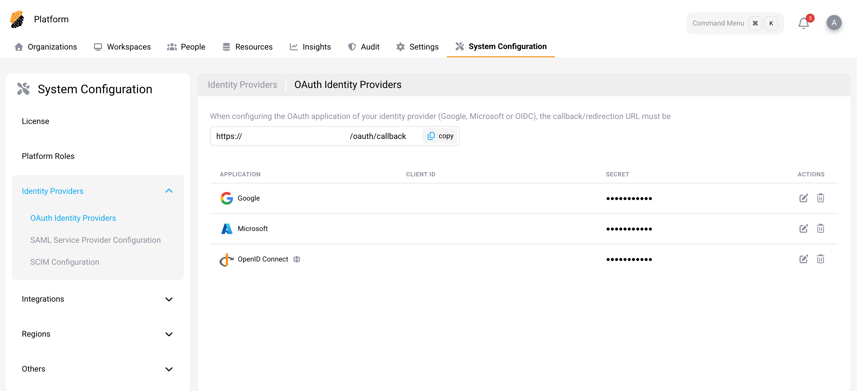Edit the OpenID Connect provider
Image resolution: width=857 pixels, height=391 pixels.
803,259
